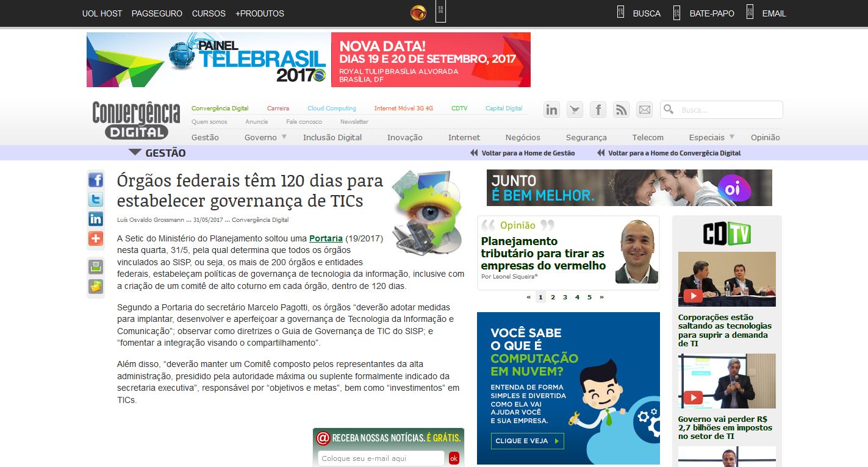Click icon left of BUSCA
This screenshot has width=868, height=467.
(x=620, y=12)
